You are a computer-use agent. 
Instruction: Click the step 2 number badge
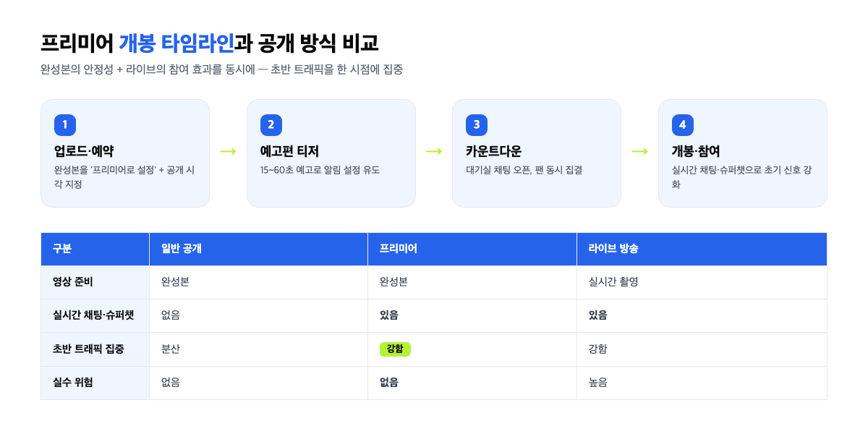click(271, 125)
